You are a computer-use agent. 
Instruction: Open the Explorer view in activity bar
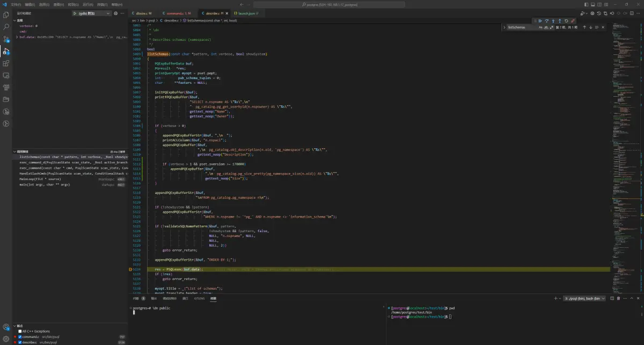pos(6,14)
